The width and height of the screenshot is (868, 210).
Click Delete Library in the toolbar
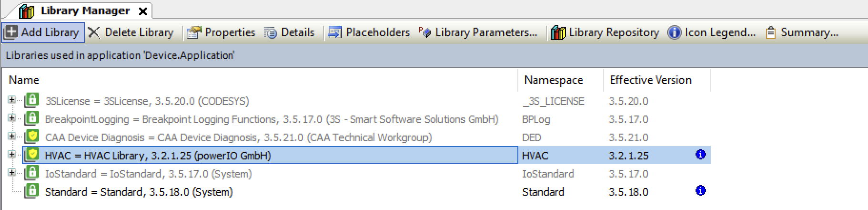click(131, 32)
